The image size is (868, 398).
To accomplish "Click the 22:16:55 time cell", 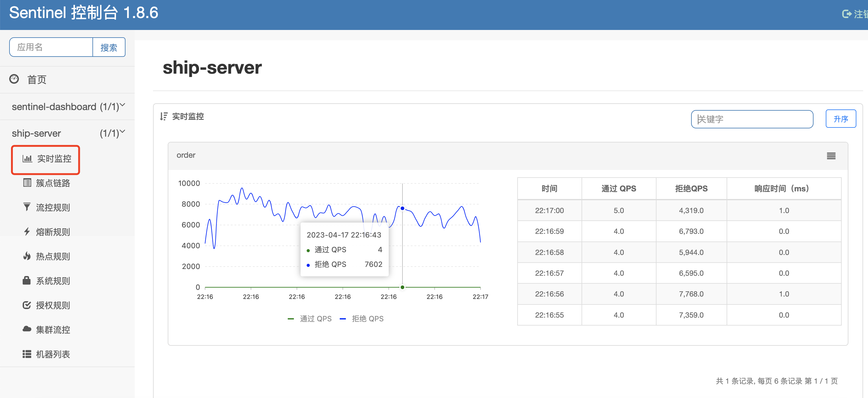I will point(549,315).
